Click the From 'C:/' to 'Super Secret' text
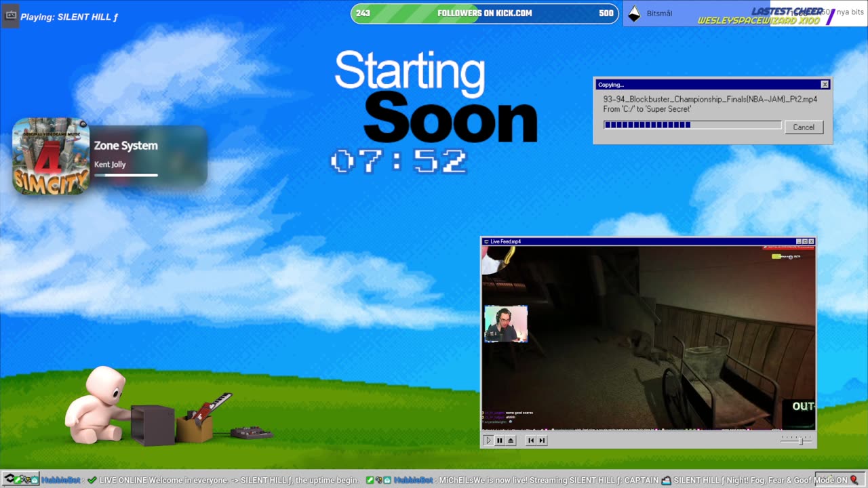Viewport: 868px width, 488px height. coord(647,109)
